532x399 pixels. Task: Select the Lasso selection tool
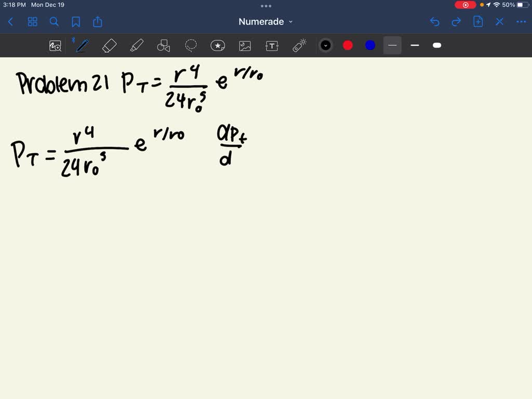[191, 46]
